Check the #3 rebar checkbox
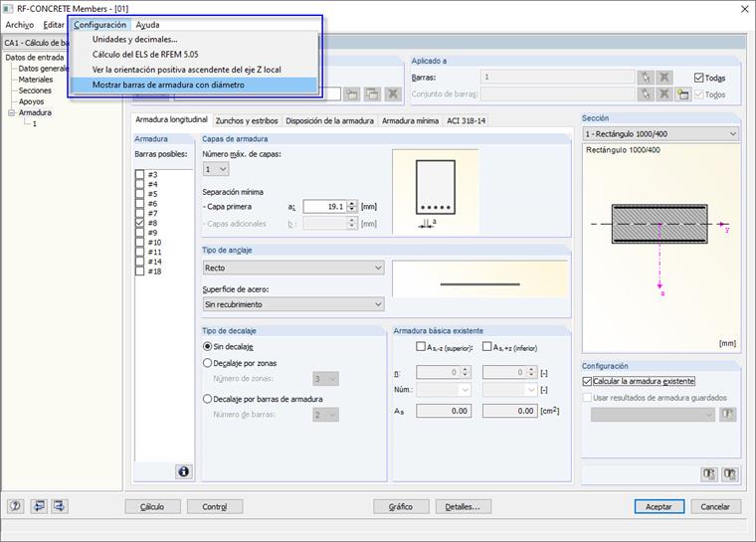This screenshot has width=756, height=542. point(140,174)
